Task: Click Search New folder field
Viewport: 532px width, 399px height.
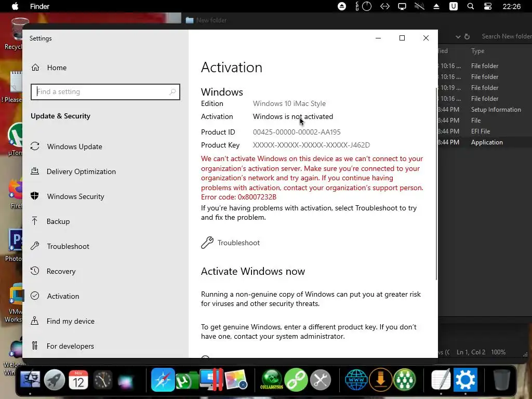Action: 506,36
